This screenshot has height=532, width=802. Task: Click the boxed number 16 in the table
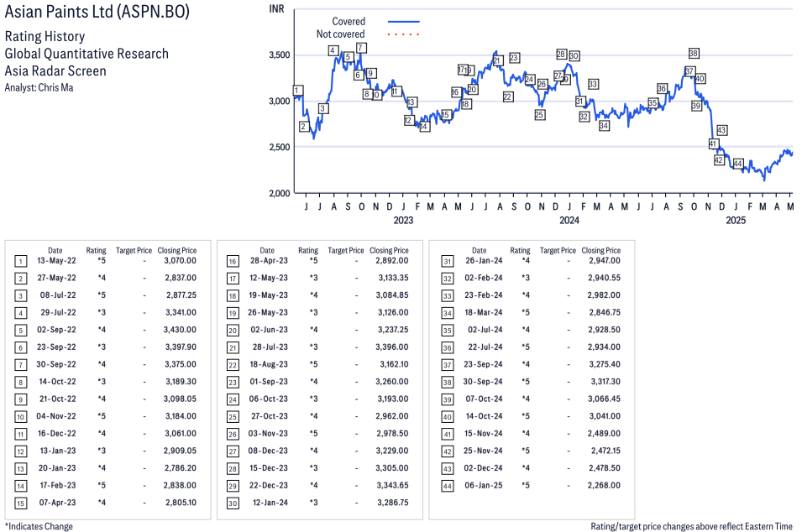point(233,262)
